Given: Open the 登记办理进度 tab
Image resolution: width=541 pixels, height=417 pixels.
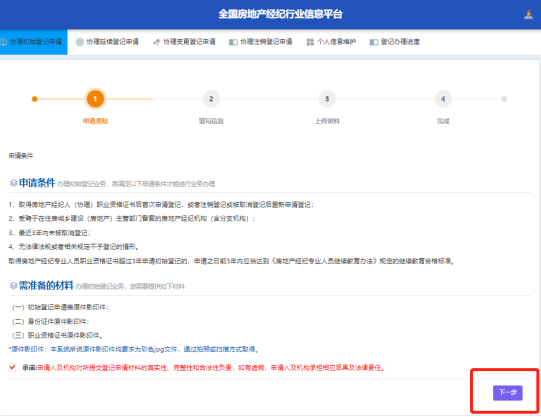Looking at the screenshot, I should [395, 42].
